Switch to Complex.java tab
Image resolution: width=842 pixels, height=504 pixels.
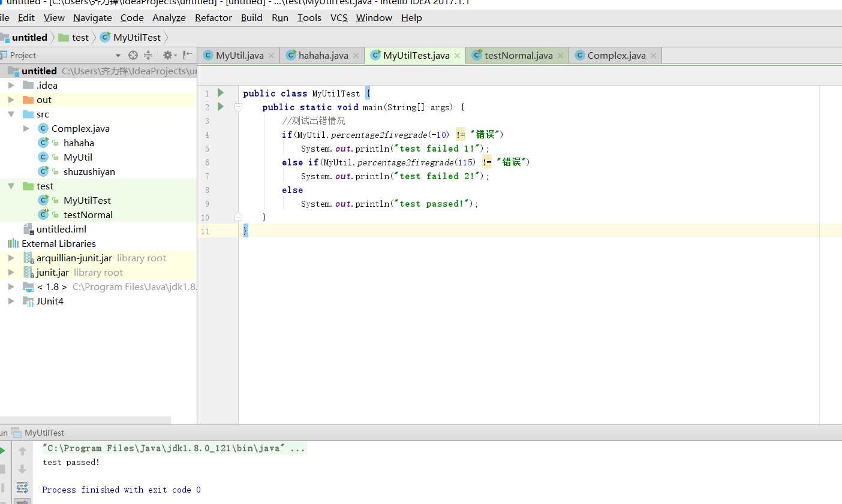pos(617,56)
